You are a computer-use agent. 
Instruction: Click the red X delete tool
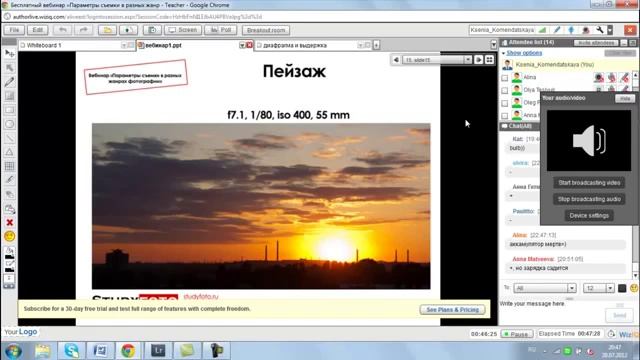[x=9, y=222]
